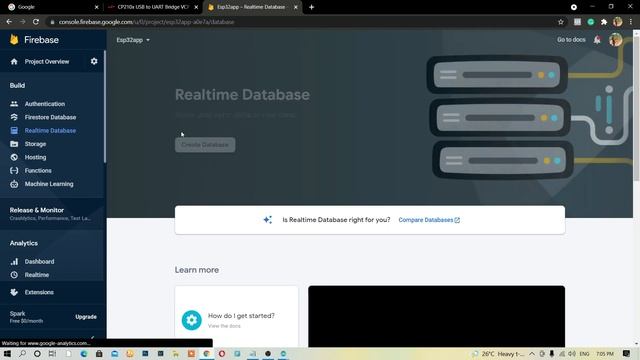Click the Analytics Realtime clock icon

[x=14, y=275]
